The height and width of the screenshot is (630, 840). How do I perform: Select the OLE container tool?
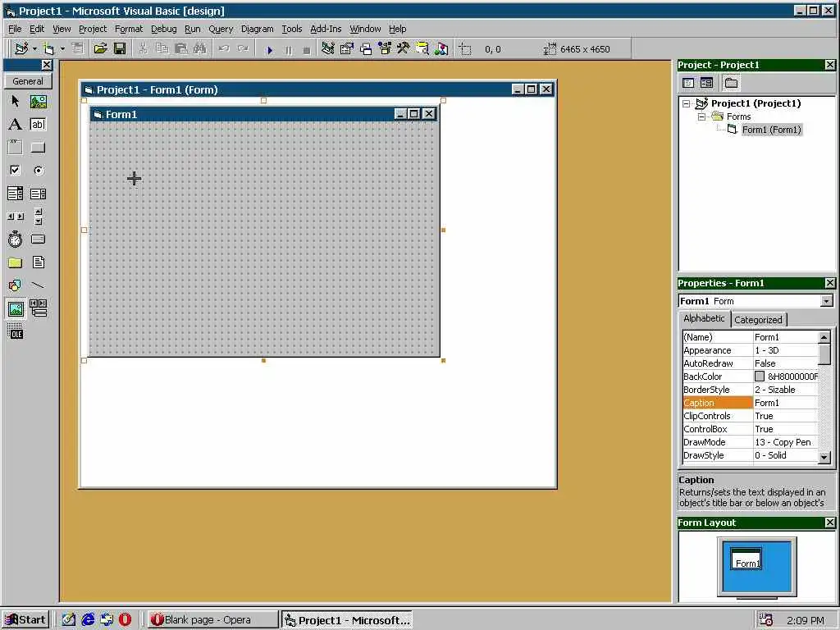pos(15,331)
